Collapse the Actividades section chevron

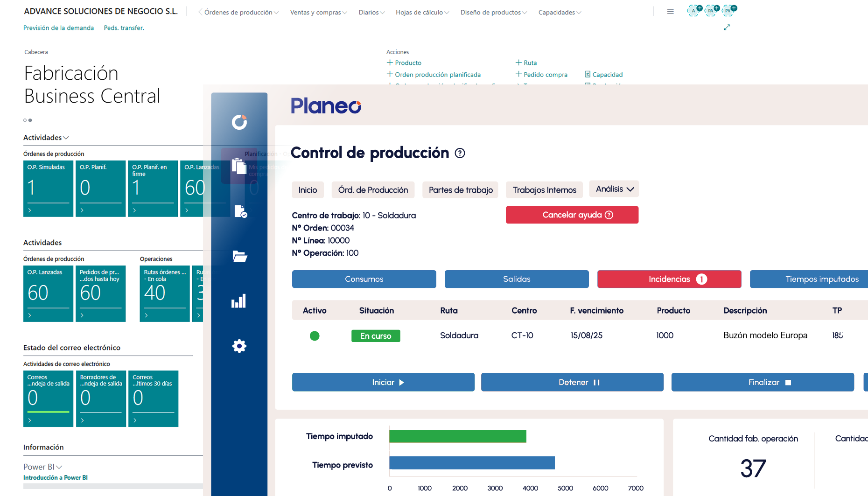[x=66, y=138]
